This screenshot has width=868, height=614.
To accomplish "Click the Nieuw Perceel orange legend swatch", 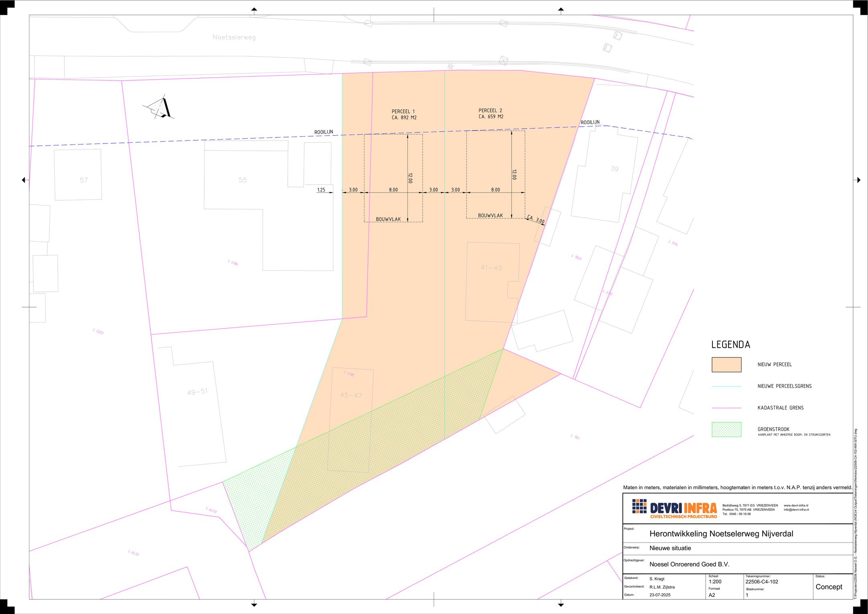I will [726, 365].
